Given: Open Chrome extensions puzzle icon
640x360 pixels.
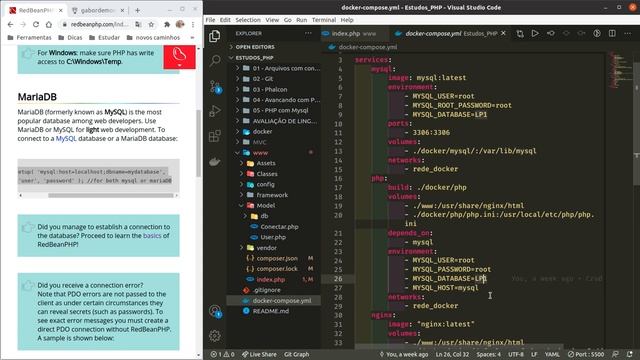Looking at the screenshot, I should click(167, 24).
